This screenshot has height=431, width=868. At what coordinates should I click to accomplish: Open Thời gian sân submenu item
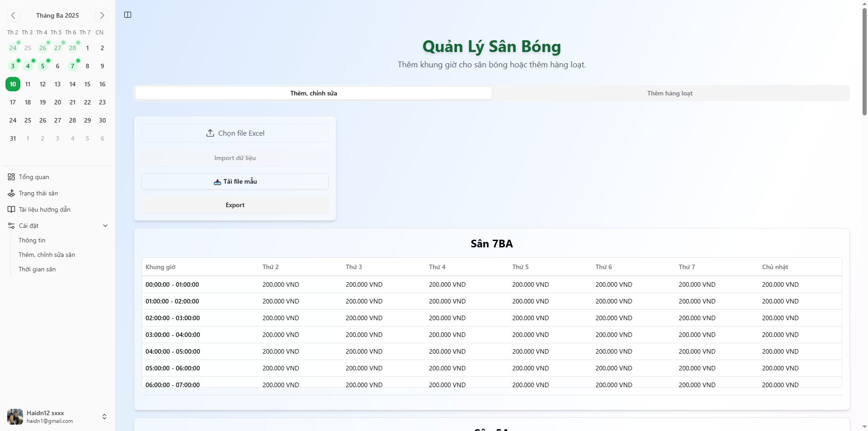37,269
